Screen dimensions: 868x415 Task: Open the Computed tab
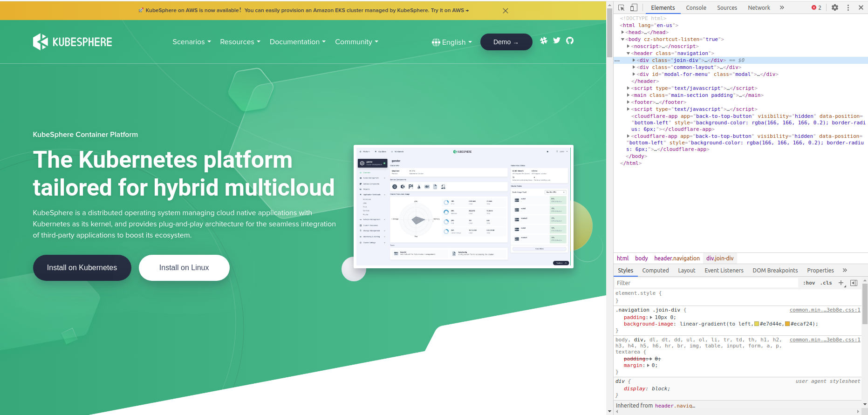coord(656,270)
